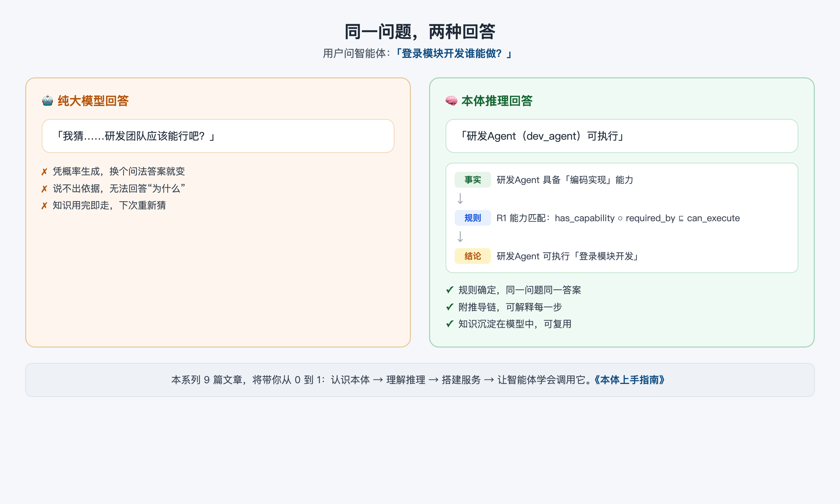Click text 规则确定，同一问题同一答案

(520, 290)
